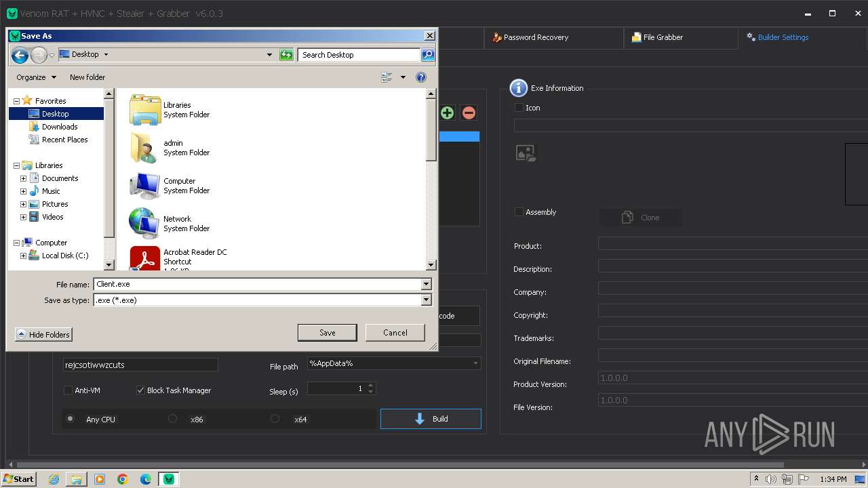This screenshot has height=488, width=868.
Task: Expand the Documents library node
Action: pos(23,178)
